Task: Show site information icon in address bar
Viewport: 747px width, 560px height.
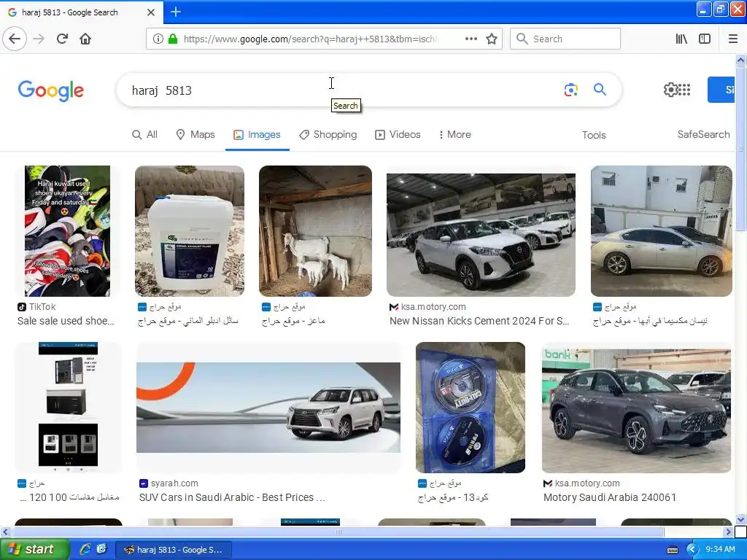Action: (x=158, y=39)
